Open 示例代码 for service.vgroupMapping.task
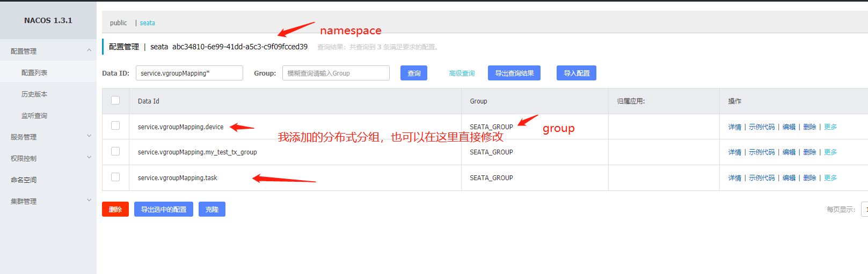This screenshot has height=274, width=868. 762,178
